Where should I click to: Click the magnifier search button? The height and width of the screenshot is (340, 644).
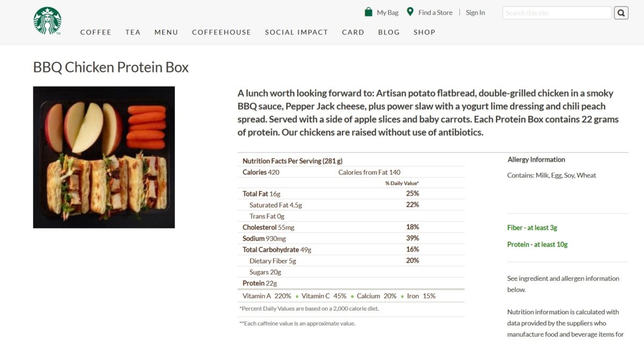click(x=621, y=13)
